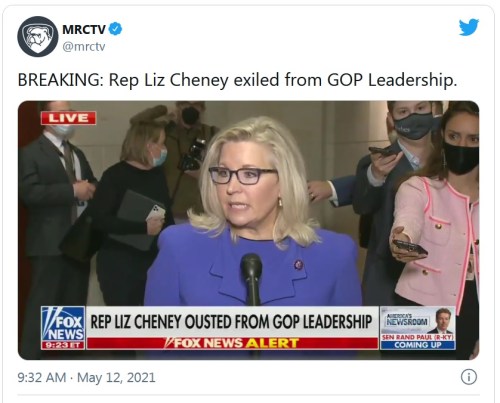Click the Fox News logo in video

tap(63, 324)
